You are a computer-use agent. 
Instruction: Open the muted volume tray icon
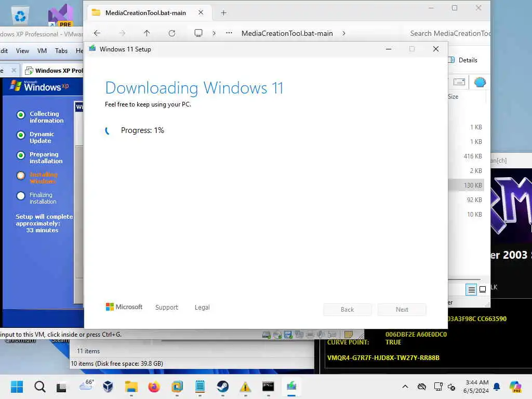(451, 387)
